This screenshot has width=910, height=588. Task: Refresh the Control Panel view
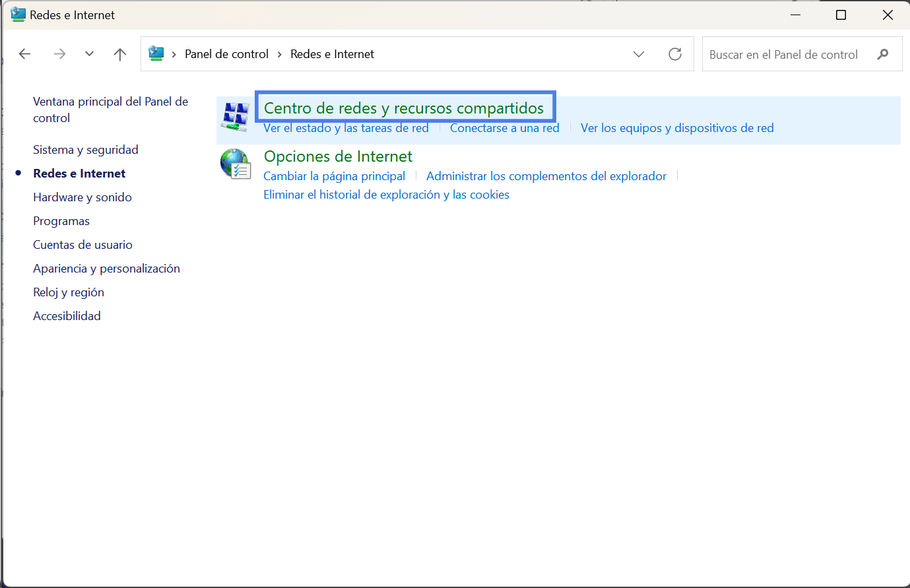coord(675,54)
